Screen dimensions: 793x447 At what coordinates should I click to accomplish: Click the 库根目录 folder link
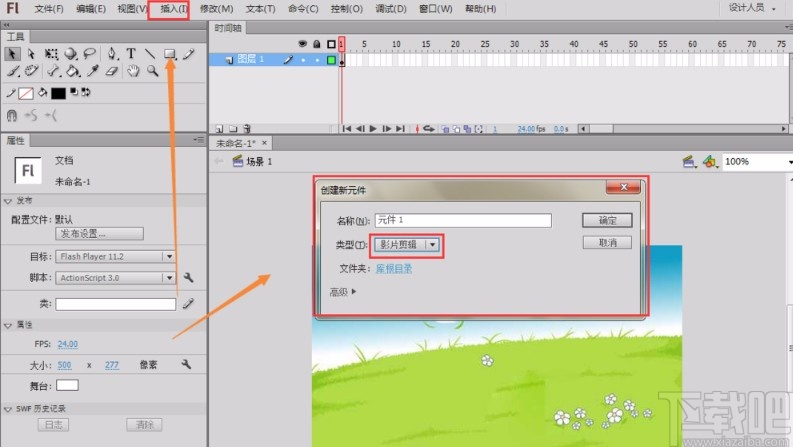click(393, 269)
